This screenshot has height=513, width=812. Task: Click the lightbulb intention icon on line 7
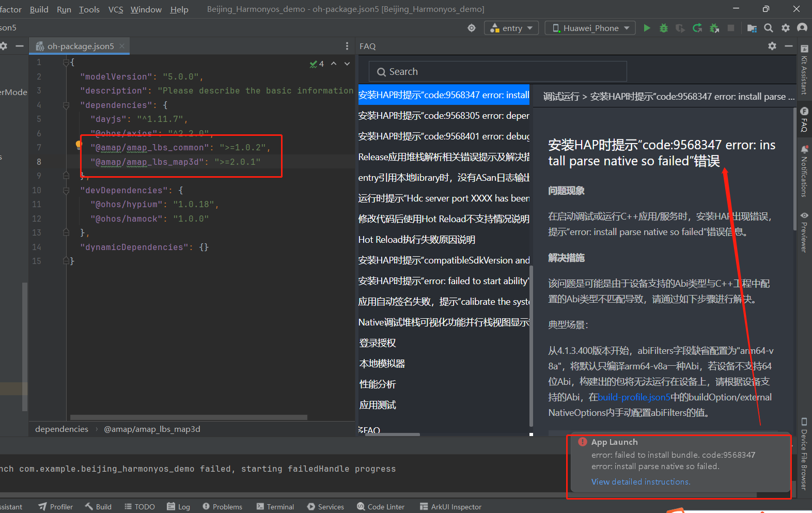[79, 145]
